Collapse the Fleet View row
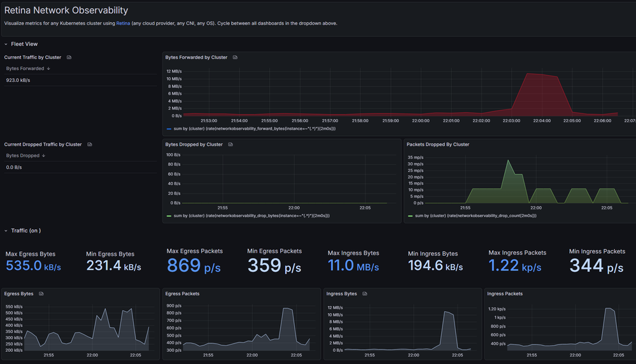Screen dimensions: 636x364 [x=6, y=44]
